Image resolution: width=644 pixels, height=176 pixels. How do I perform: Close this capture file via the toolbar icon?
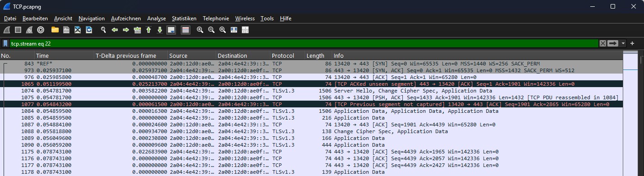(x=78, y=30)
